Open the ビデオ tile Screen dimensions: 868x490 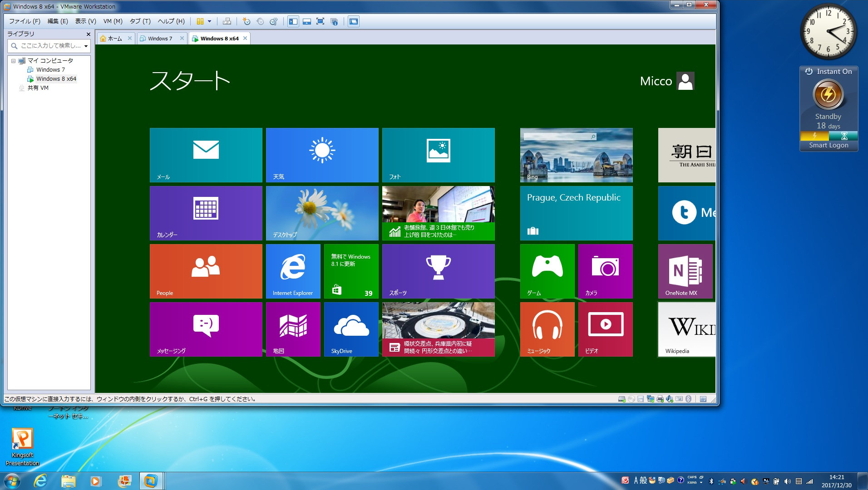point(606,329)
